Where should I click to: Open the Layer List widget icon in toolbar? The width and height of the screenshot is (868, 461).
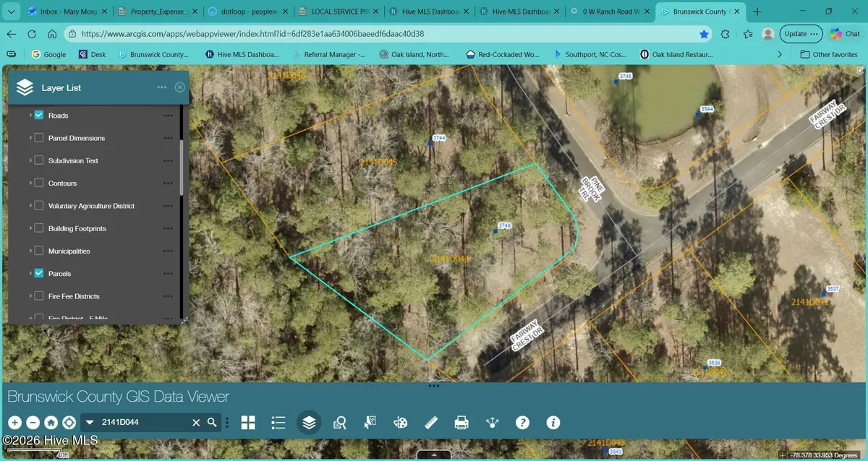[309, 422]
